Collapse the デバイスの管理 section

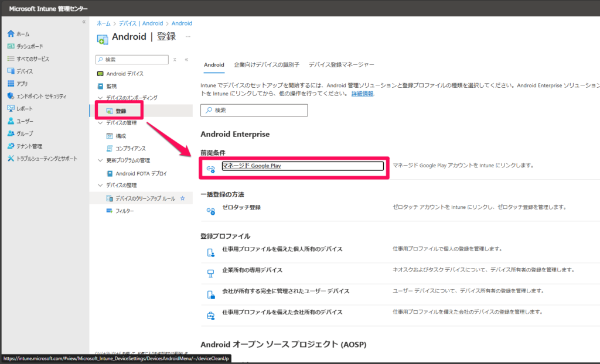click(x=100, y=123)
